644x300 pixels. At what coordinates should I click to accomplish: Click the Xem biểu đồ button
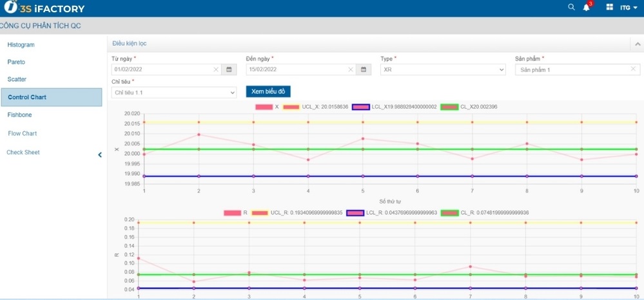pyautogui.click(x=268, y=92)
